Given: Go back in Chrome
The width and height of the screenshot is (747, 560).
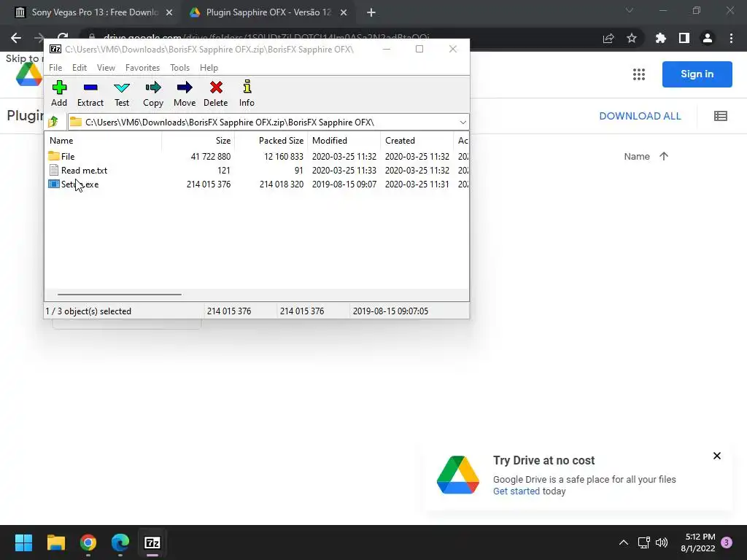Looking at the screenshot, I should tap(16, 38).
